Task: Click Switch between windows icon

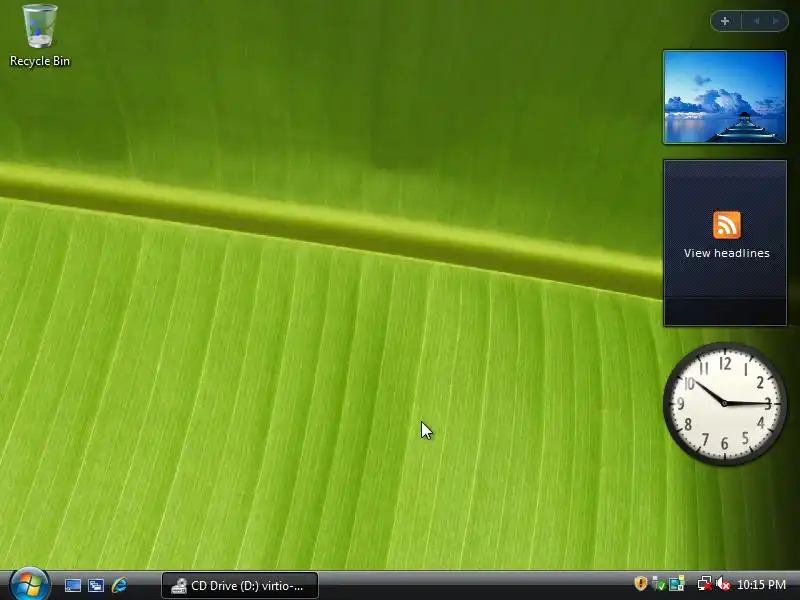Action: click(x=96, y=585)
